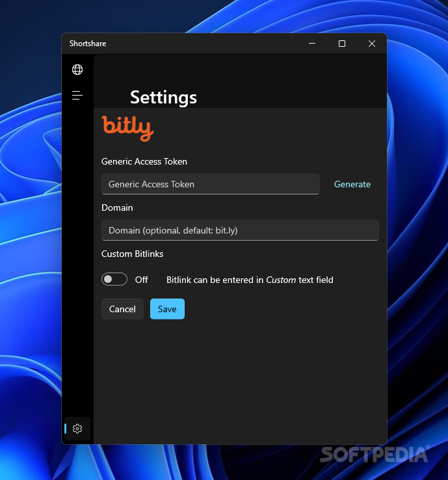The height and width of the screenshot is (480, 448).
Task: Click the Custom Bitlinks label
Action: [132, 254]
